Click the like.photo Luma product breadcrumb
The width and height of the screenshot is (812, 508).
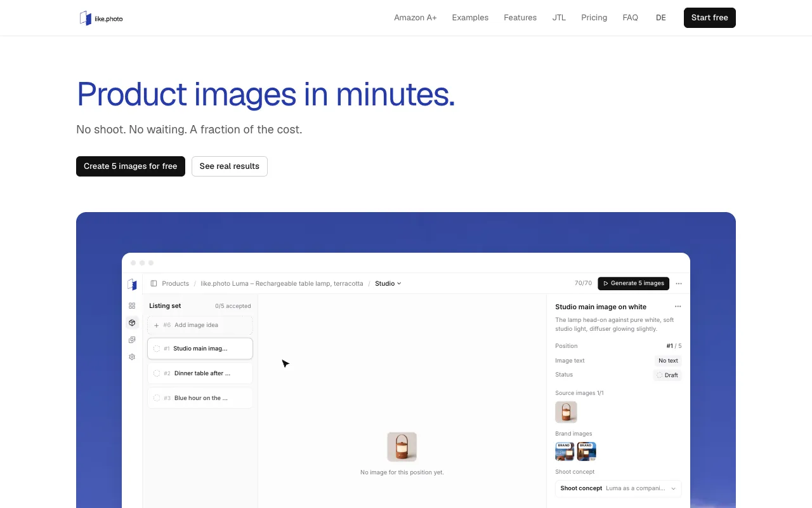282,283
